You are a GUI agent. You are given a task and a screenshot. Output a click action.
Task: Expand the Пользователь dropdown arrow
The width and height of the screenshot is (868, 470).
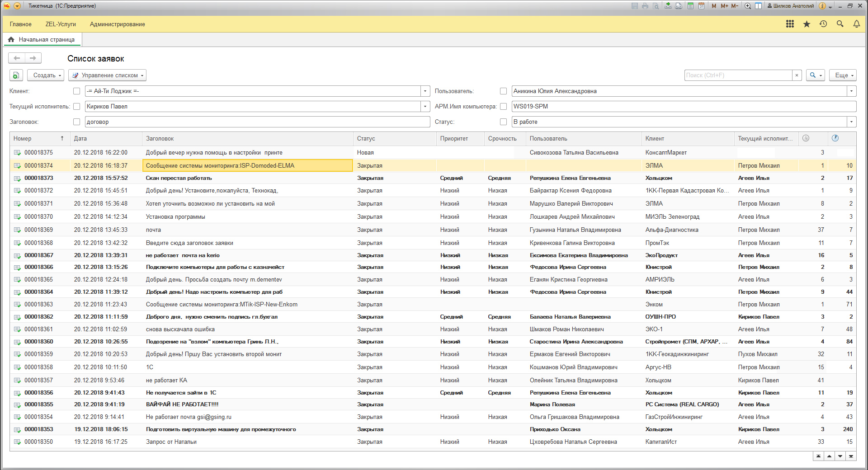pos(852,91)
